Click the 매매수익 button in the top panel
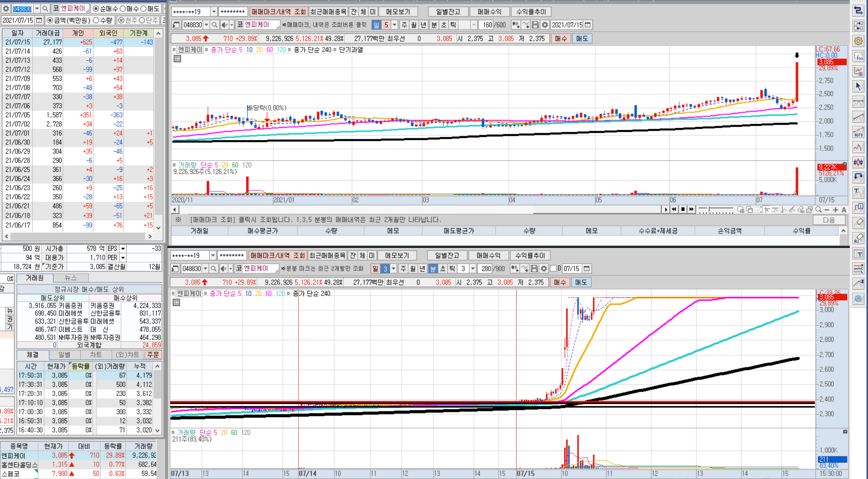Viewport: 868px width, 479px height. pos(489,12)
